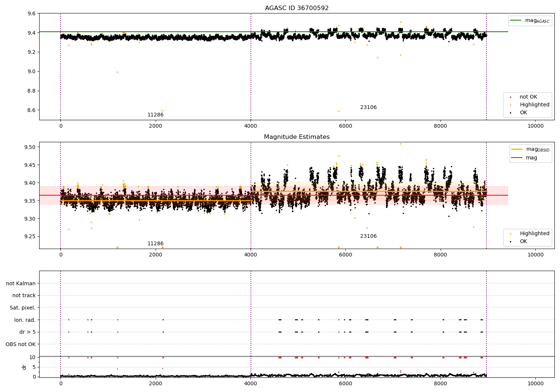Click the green mag AGASC legend line
This screenshot has width=560, height=392.
click(x=516, y=21)
